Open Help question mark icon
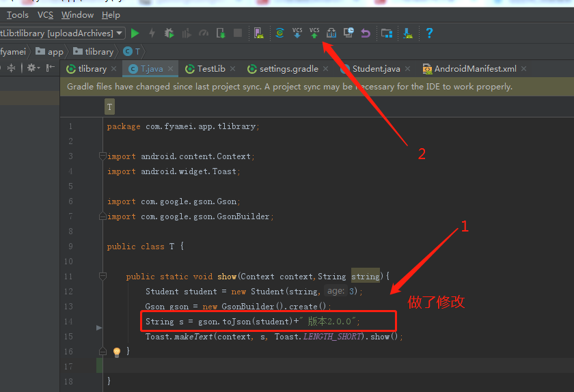Image resolution: width=574 pixels, height=392 pixels. (429, 33)
